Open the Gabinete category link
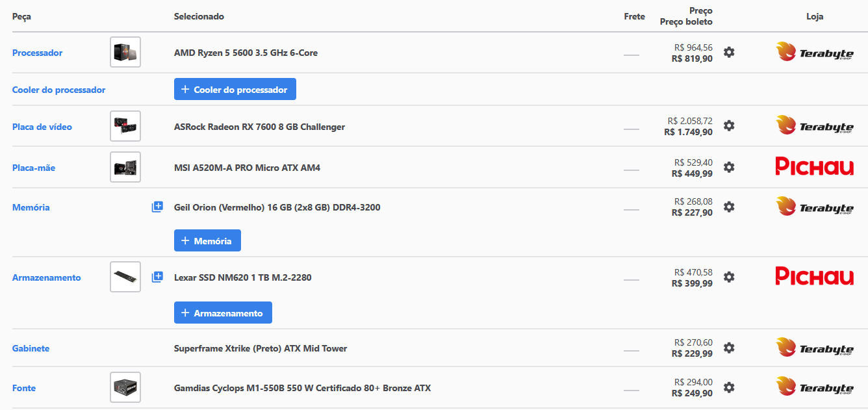The height and width of the screenshot is (410, 868). [31, 348]
